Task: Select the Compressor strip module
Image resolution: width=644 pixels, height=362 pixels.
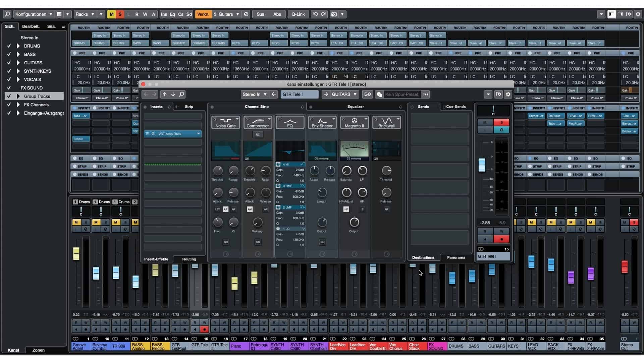Action: (x=258, y=122)
